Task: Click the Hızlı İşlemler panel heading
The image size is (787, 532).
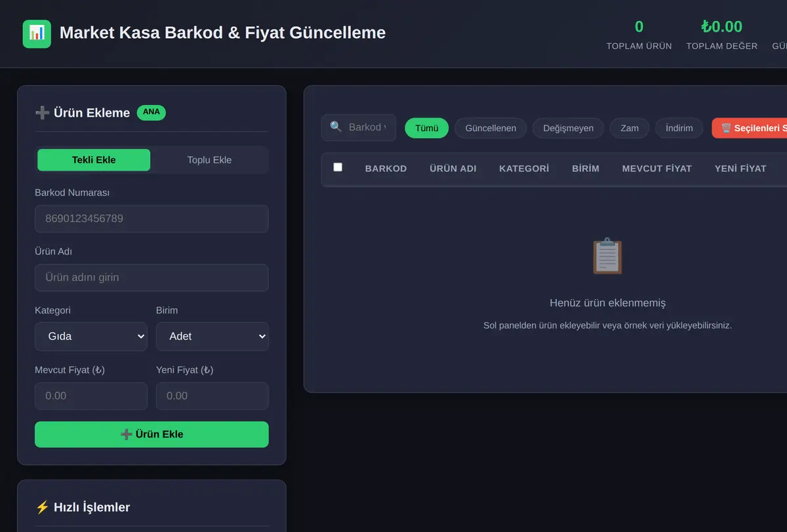Action: coord(83,507)
